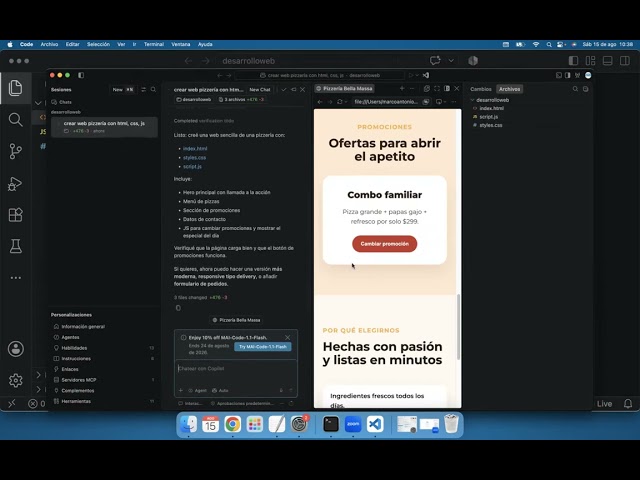This screenshot has width=640, height=480.
Task: Switch to the Cambios tab
Action: click(480, 89)
